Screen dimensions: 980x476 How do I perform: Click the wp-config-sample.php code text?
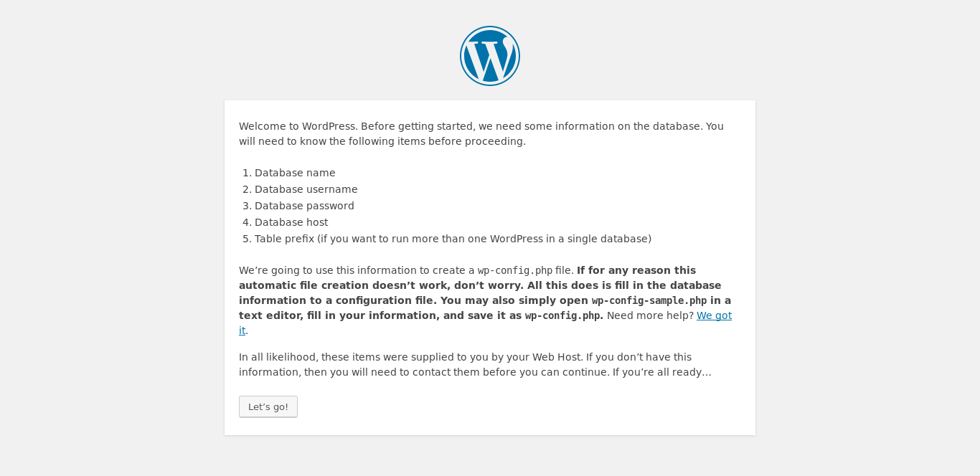649,301
